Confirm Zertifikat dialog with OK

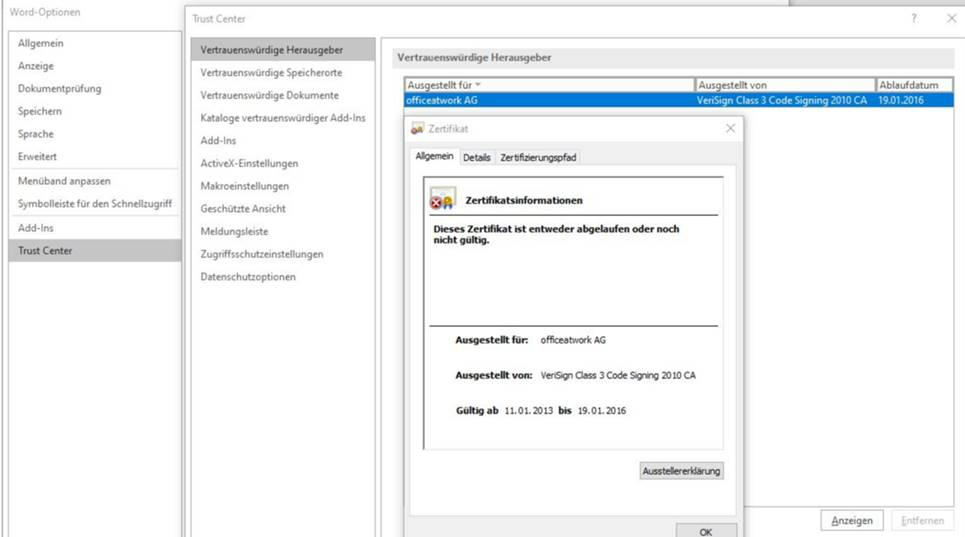[706, 531]
